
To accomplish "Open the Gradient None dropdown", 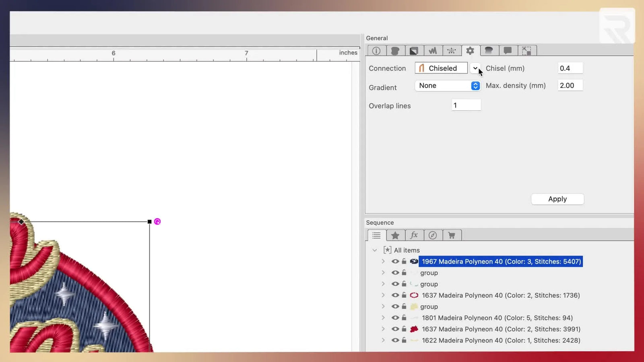I will [x=475, y=86].
